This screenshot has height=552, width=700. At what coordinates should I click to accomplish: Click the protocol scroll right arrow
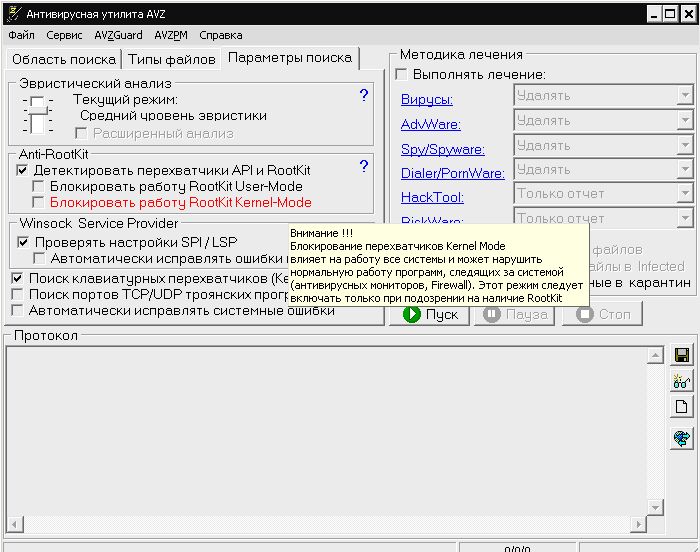(638, 524)
